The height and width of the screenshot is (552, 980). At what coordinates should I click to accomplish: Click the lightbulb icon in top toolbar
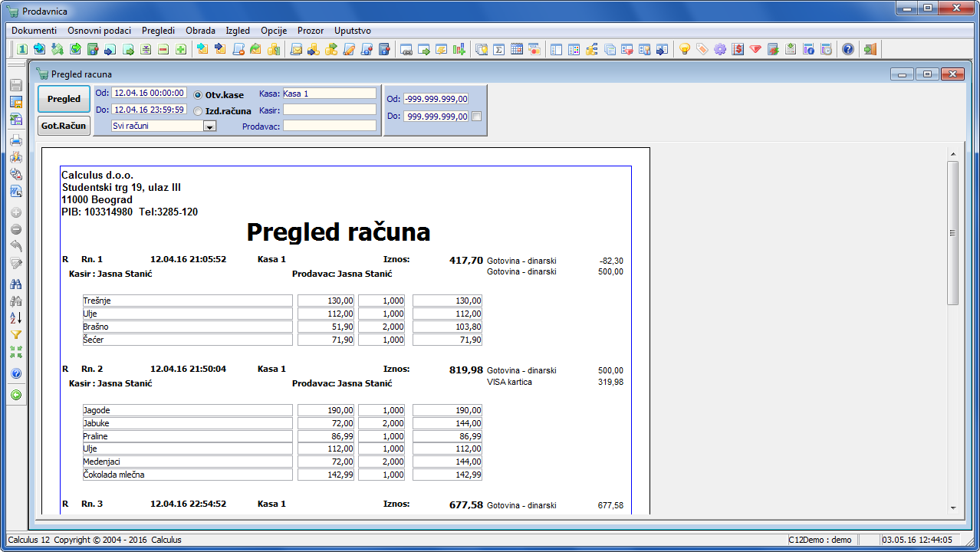click(685, 49)
